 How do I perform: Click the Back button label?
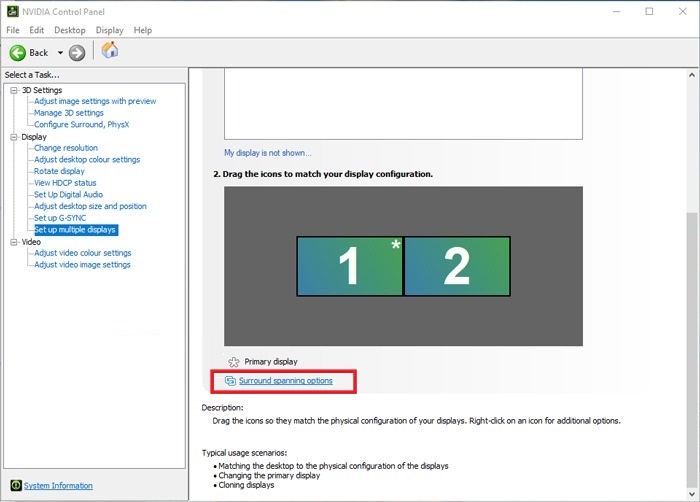[38, 53]
